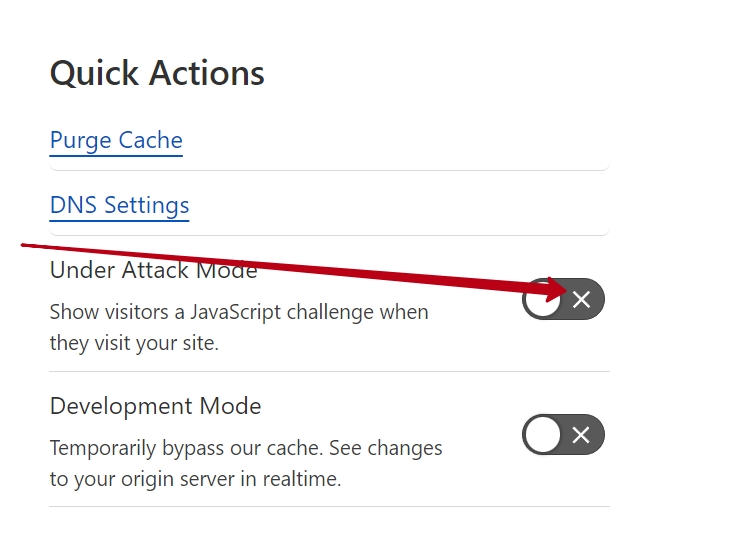This screenshot has height=536, width=746.
Task: Go to DNS Settings
Action: pyautogui.click(x=119, y=205)
